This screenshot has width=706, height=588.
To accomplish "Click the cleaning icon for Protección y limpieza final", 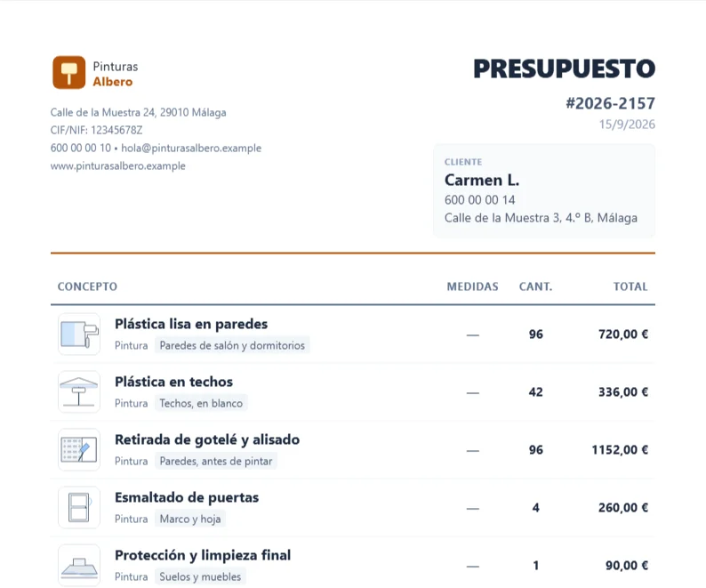I will 79,565.
